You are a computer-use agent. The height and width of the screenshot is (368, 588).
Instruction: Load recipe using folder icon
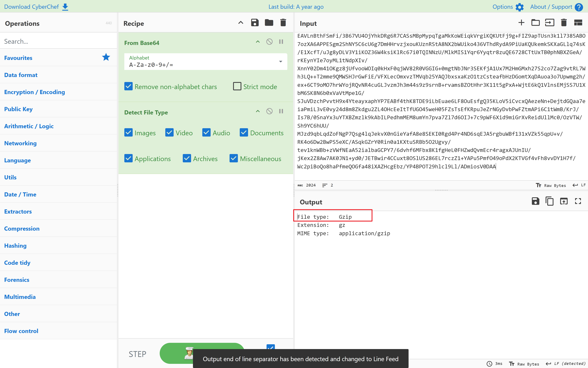(x=269, y=23)
